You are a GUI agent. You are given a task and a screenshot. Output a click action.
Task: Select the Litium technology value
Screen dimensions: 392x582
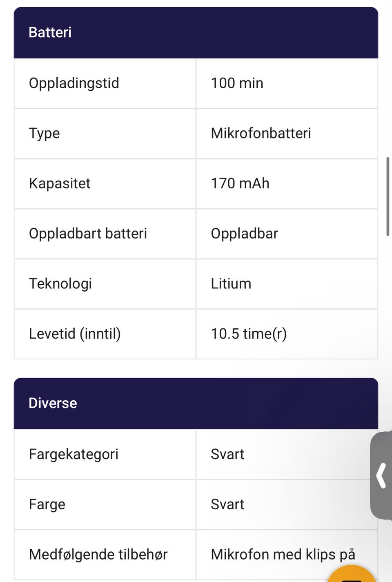(231, 284)
